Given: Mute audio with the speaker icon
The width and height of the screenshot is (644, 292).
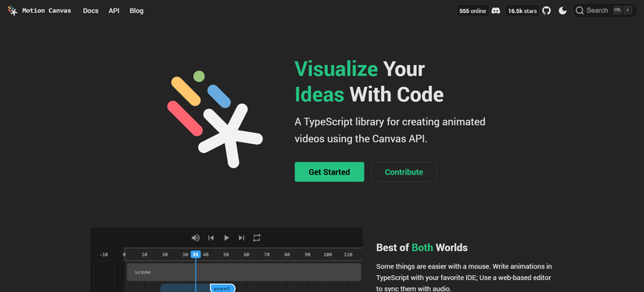Looking at the screenshot, I should (196, 238).
